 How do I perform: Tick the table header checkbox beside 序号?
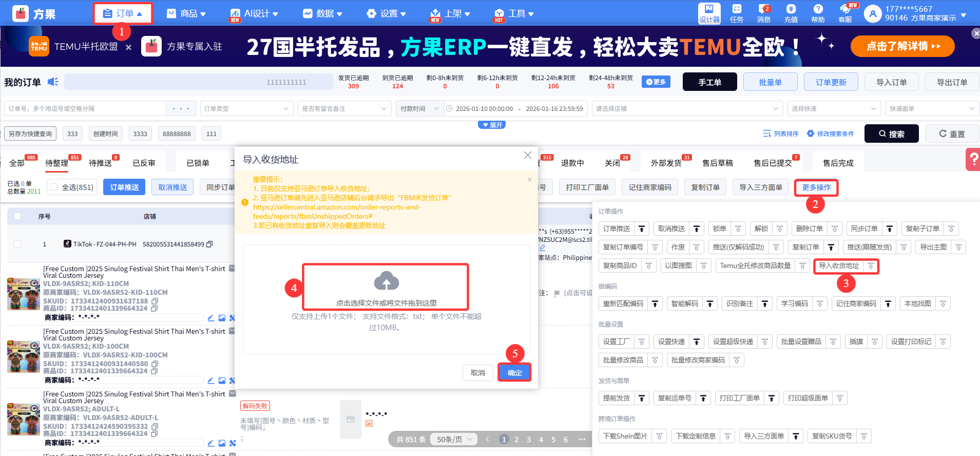(x=17, y=216)
